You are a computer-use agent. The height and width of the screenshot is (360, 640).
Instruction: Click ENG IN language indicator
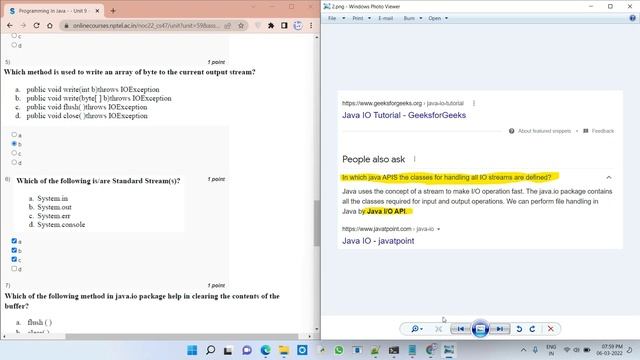tap(551, 350)
